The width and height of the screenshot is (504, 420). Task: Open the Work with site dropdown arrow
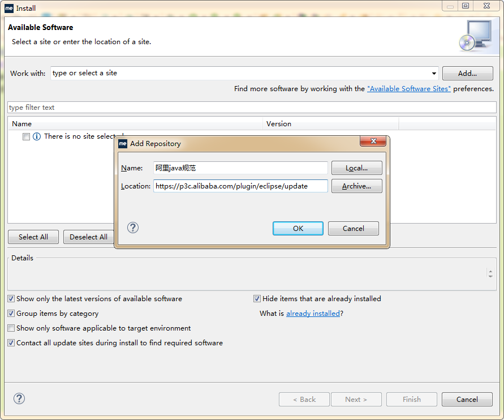pyautogui.click(x=434, y=74)
